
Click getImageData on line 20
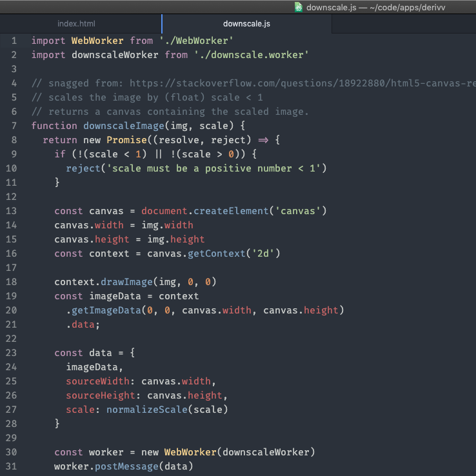(106, 310)
